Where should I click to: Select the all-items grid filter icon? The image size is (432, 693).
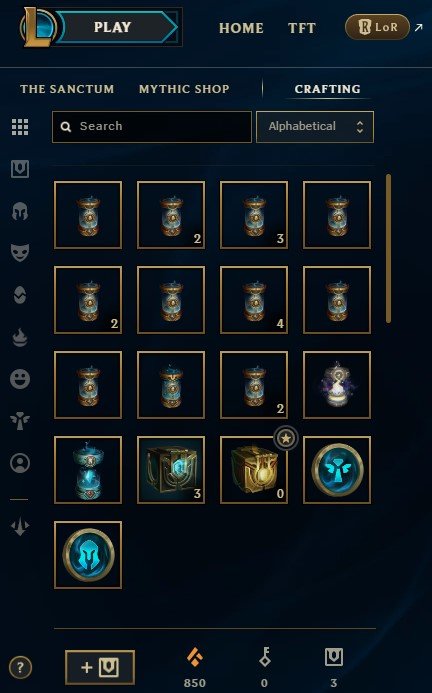(20, 127)
